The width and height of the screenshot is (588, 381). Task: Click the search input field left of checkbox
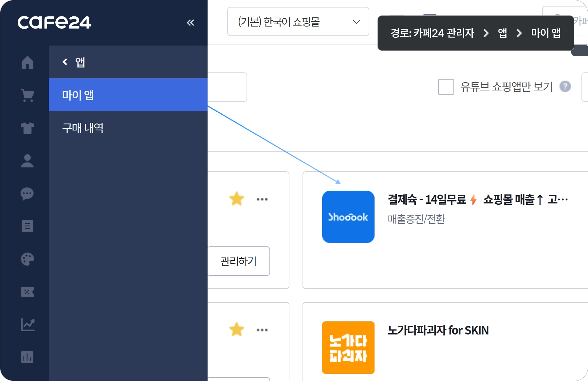pos(227,87)
